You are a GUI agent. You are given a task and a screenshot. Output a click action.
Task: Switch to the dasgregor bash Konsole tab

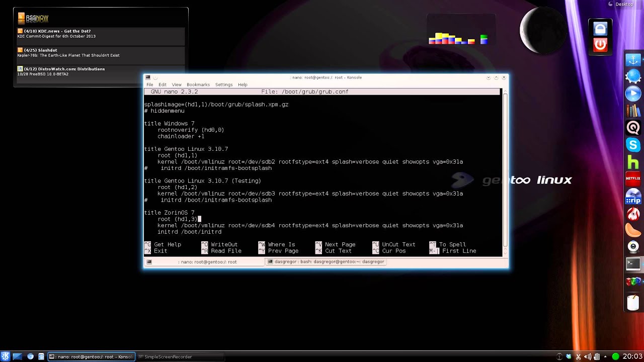coord(326,262)
